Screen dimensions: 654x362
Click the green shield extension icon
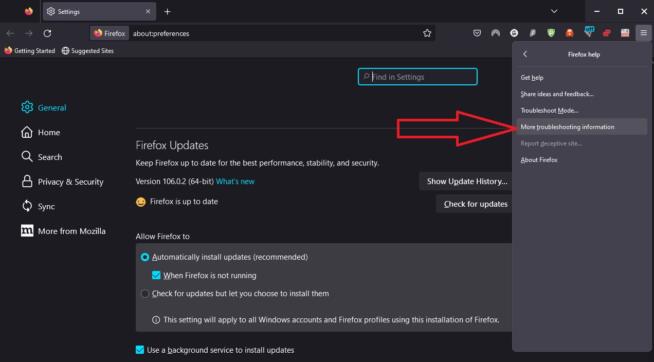coord(551,33)
